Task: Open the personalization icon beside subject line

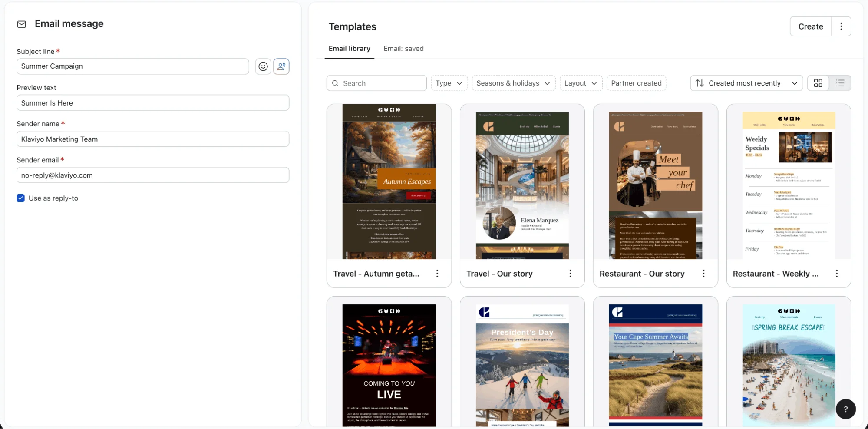Action: (281, 66)
